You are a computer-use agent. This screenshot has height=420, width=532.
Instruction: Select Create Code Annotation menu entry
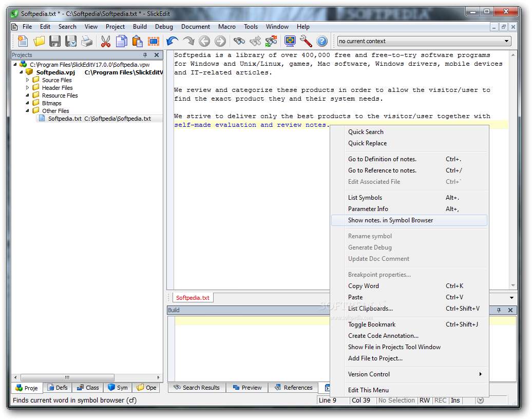point(409,335)
